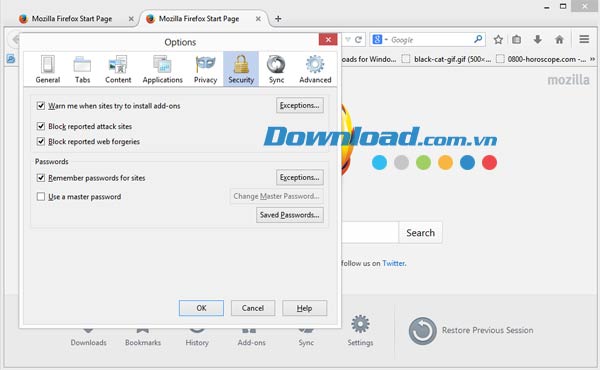This screenshot has width=600, height=370.
Task: Open the Applications options panel
Action: [x=162, y=69]
